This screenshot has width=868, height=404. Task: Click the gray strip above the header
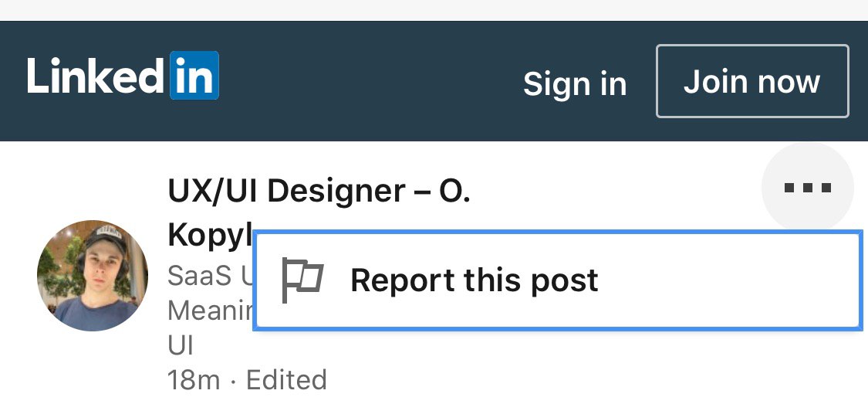pyautogui.click(x=432, y=9)
